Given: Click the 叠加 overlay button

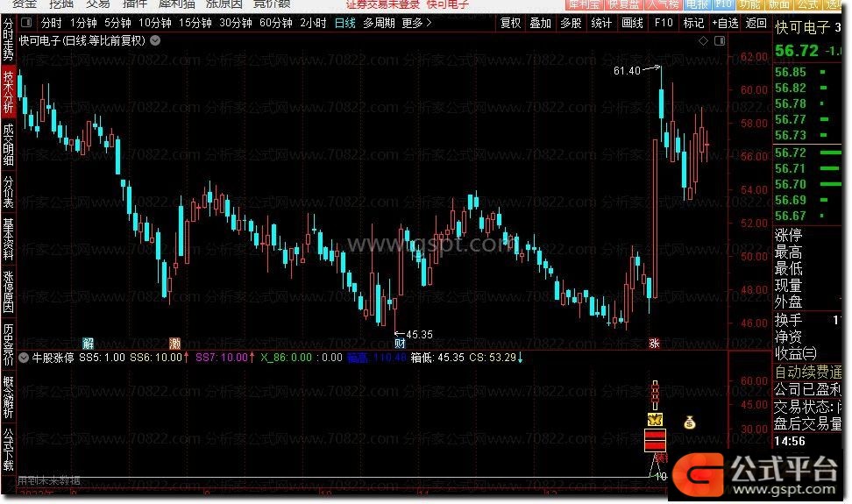Looking at the screenshot, I should pos(540,23).
